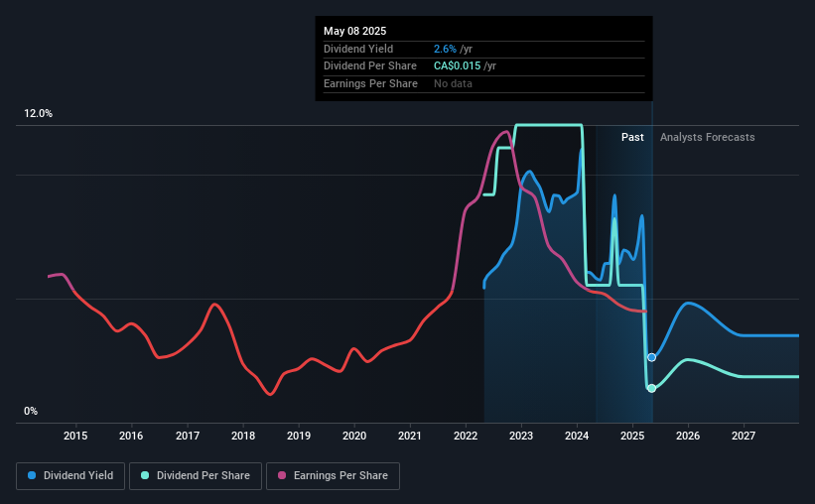Click the May 08 2025 tooltip date header
This screenshot has height=504, width=815.
coord(355,31)
